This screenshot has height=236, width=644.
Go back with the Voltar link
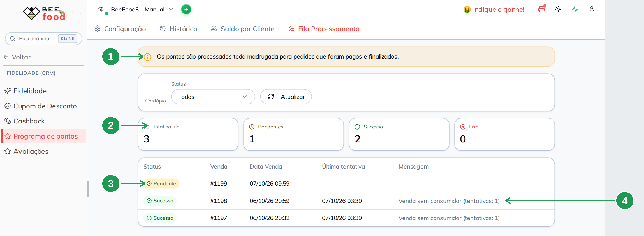(17, 57)
